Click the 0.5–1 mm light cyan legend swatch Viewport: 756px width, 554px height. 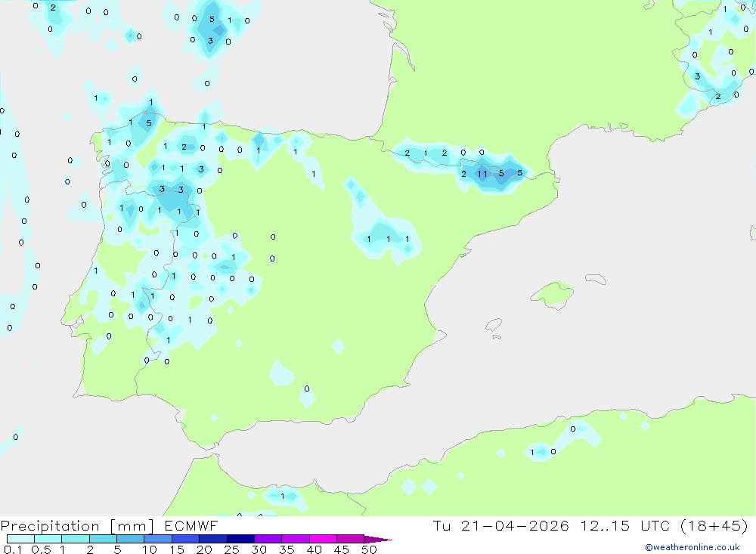click(x=48, y=539)
